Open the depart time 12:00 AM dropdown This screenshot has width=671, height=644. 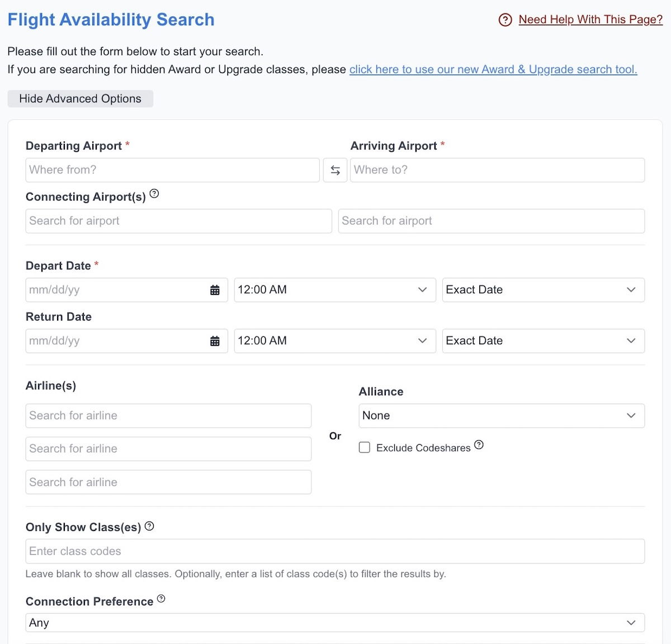(x=334, y=290)
